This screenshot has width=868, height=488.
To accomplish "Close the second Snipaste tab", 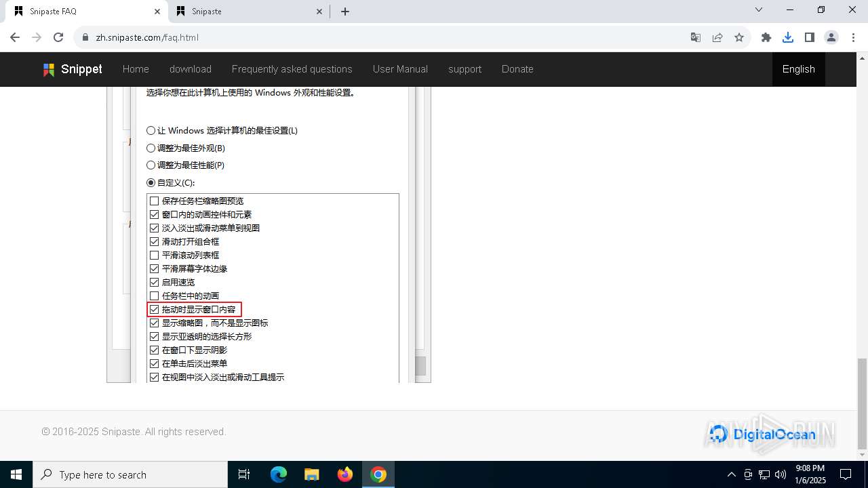I will pos(319,12).
